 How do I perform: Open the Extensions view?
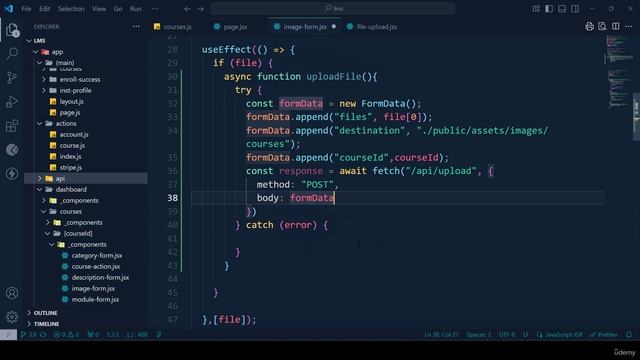[12, 125]
